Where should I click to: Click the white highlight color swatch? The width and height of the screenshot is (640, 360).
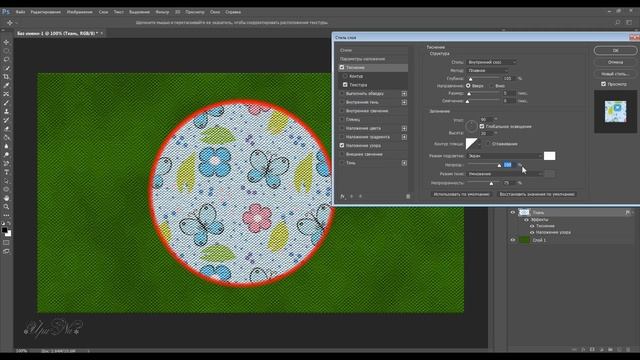549,156
